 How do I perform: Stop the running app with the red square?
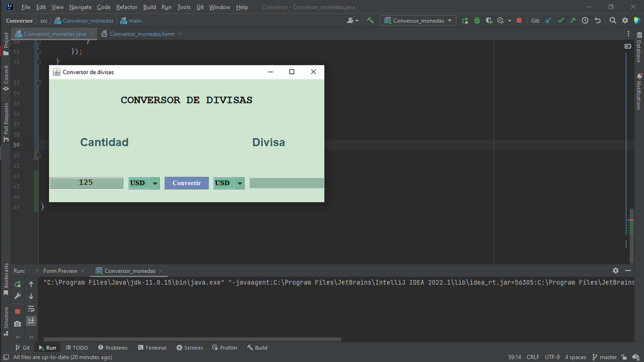(17, 311)
